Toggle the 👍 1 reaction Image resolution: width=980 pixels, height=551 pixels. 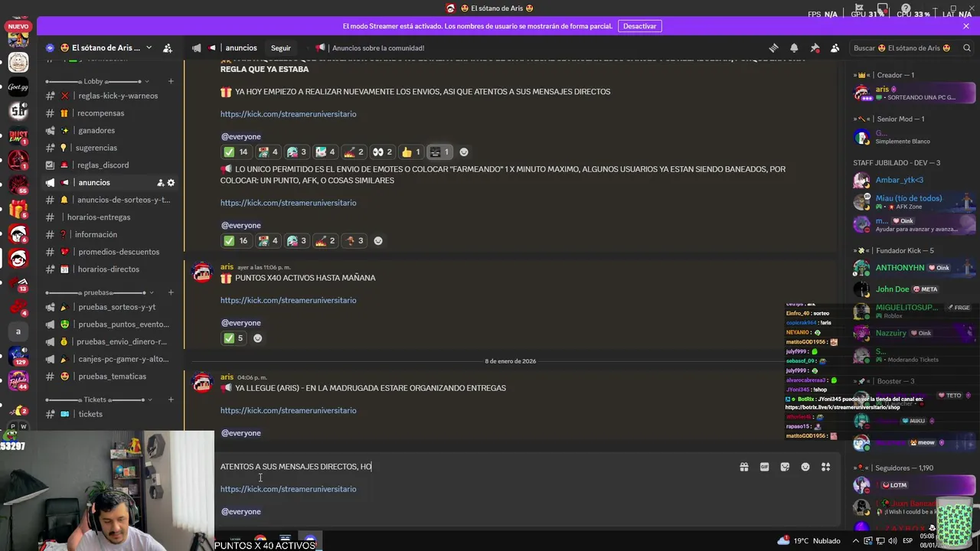tap(411, 152)
